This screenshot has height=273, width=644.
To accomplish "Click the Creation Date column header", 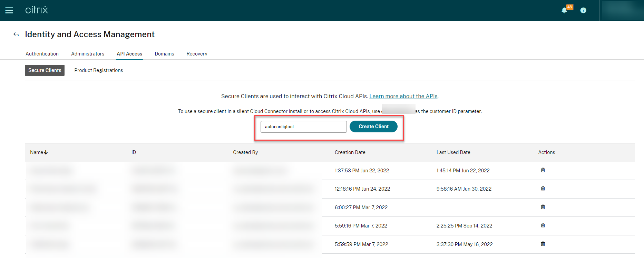I will click(350, 152).
